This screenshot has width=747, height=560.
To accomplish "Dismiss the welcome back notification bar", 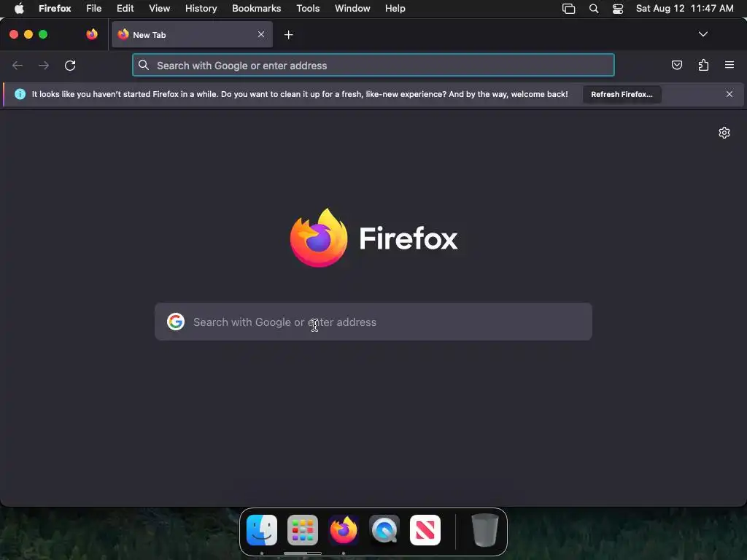I will coord(729,94).
